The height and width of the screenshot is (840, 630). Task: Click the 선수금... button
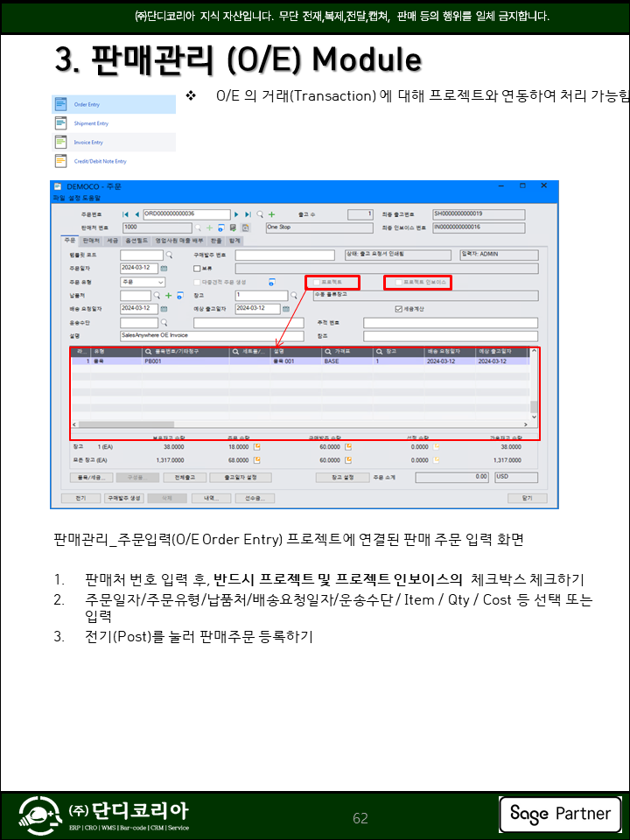[255, 498]
